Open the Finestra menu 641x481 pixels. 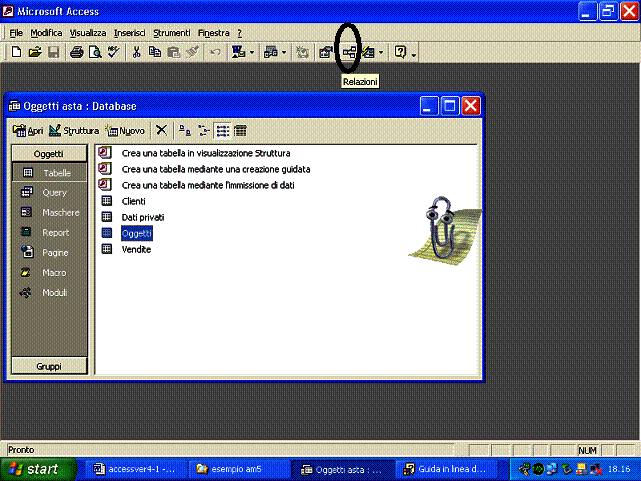click(213, 33)
